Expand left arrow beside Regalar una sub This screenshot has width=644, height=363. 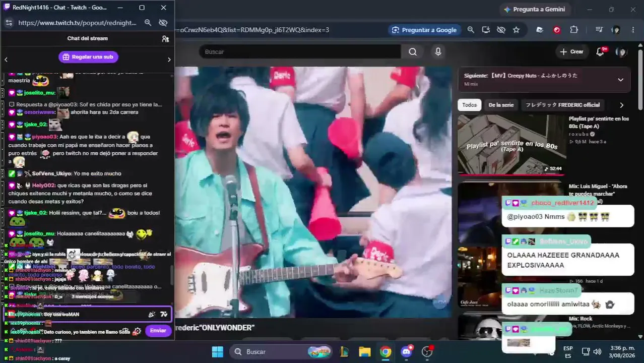pos(6,59)
